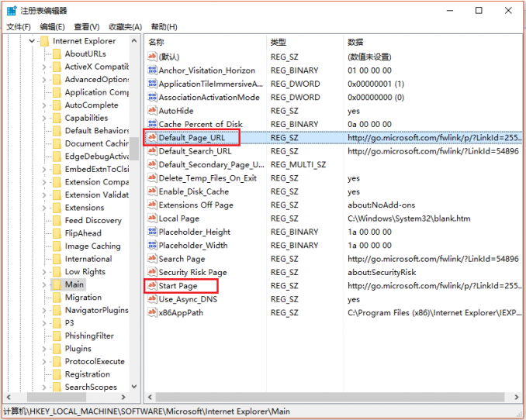Screen dimensions: 526x420
Task: Click the AutoHide binary value icon
Action: tap(152, 111)
